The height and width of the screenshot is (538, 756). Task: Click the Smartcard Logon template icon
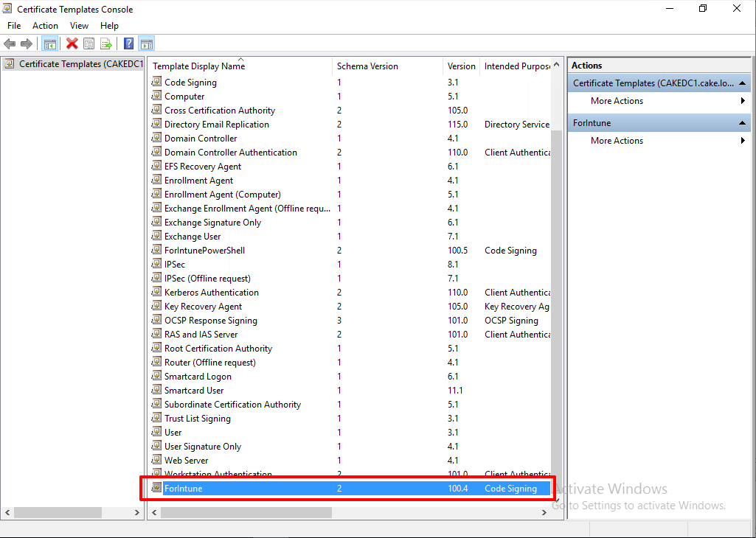tap(156, 376)
